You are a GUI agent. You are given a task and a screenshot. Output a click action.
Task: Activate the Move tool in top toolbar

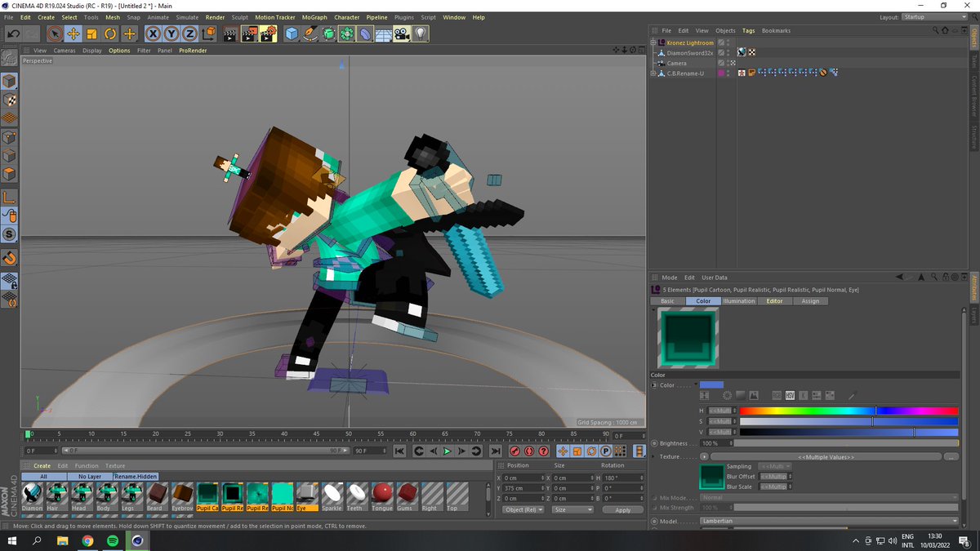point(73,33)
